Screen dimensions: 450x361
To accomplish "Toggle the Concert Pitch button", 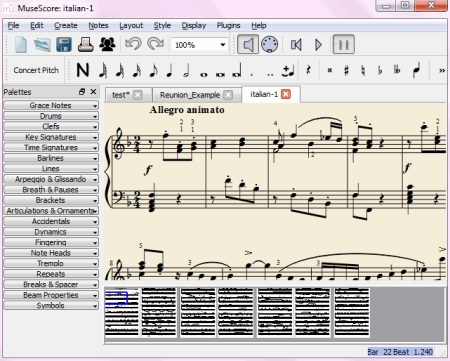I will 36,70.
